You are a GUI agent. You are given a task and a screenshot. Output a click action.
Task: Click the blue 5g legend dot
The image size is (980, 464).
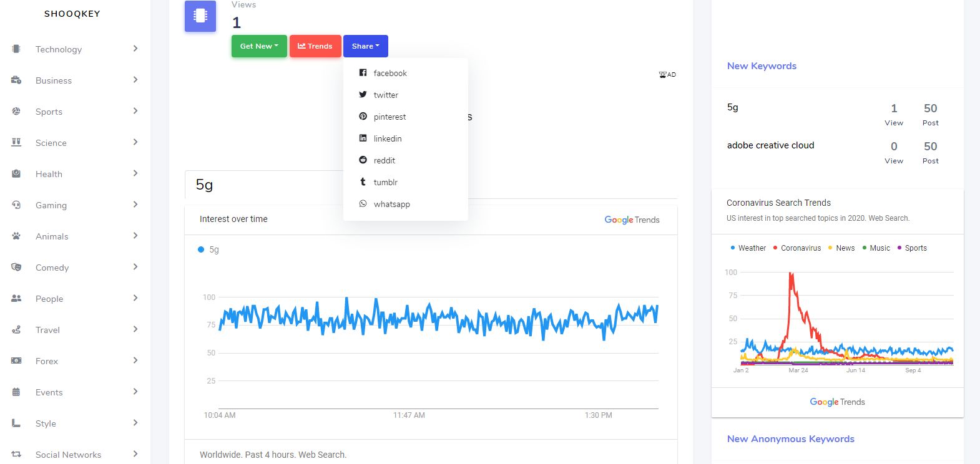click(x=201, y=249)
